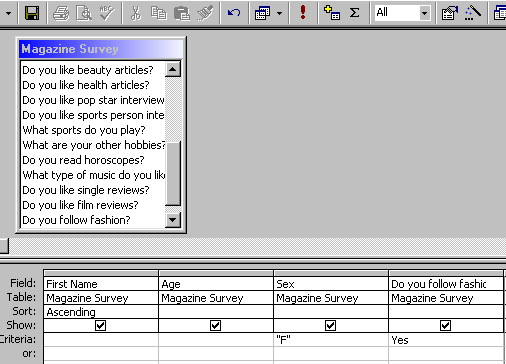Screen dimensions: 506x364
Task: Select the Magazine Survey table title bar
Action: [100, 49]
